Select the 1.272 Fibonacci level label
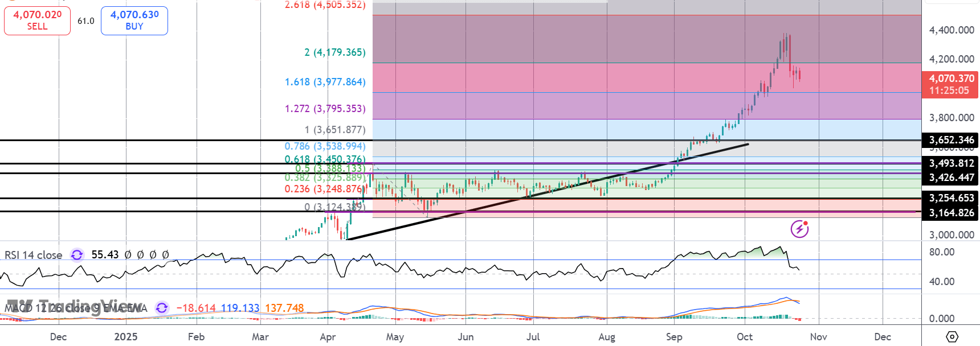 325,109
